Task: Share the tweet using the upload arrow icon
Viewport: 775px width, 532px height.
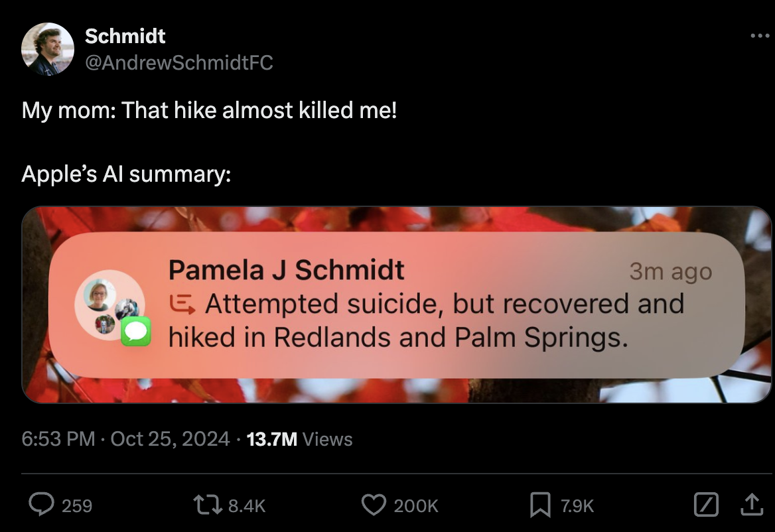Action: coord(751,505)
